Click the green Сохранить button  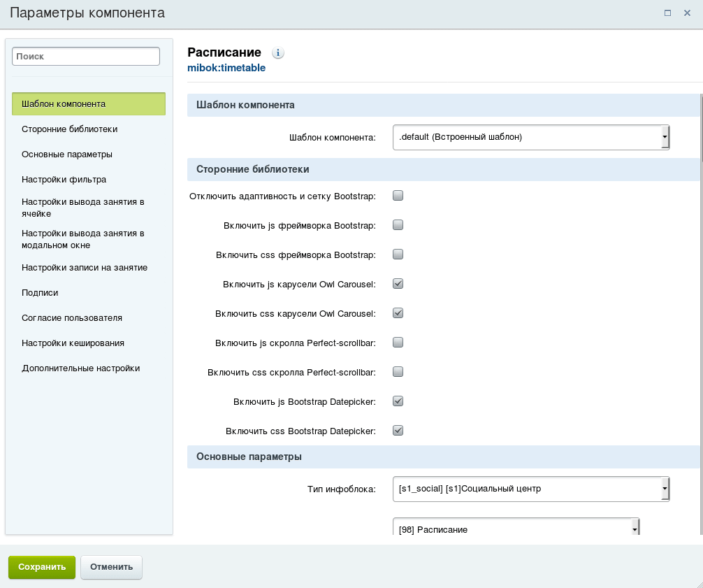pos(42,567)
